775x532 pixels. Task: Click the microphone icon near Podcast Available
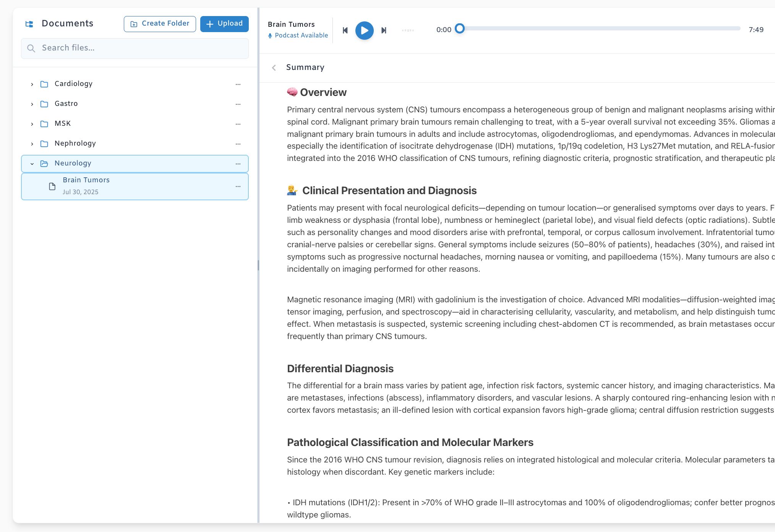(270, 36)
